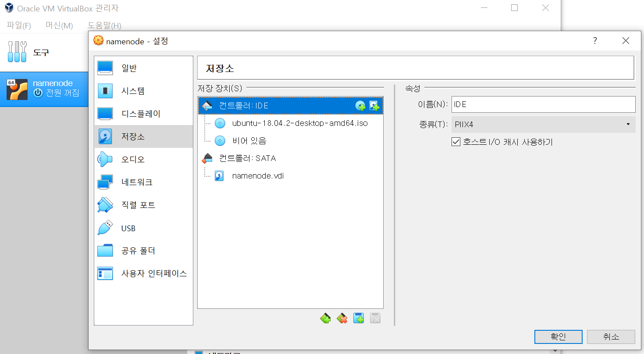This screenshot has height=354, width=644.
Task: Maximize the VirtualBox manager window
Action: pyautogui.click(x=515, y=8)
